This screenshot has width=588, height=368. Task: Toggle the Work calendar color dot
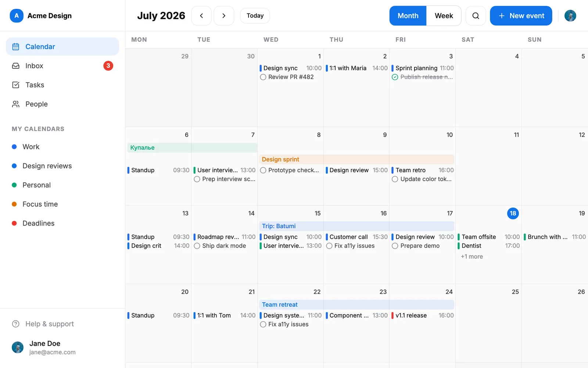coord(14,147)
